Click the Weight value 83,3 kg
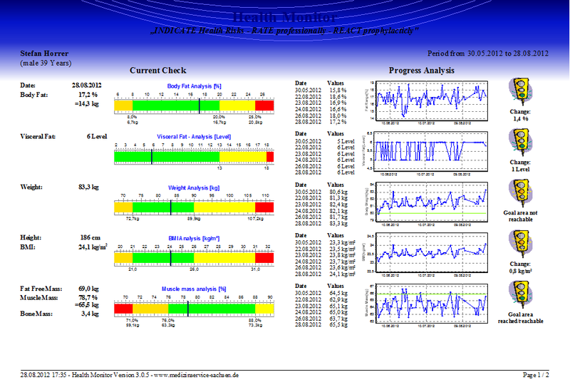The width and height of the screenshot is (570, 392). pos(88,187)
